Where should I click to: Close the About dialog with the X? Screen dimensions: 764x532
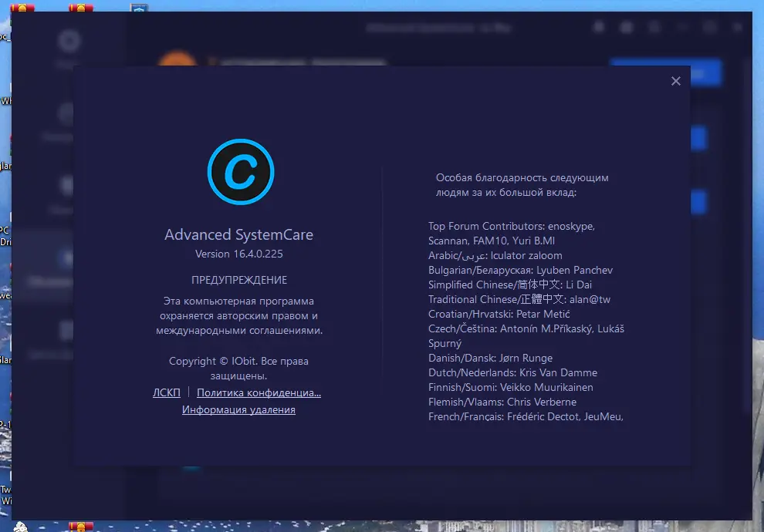coord(676,80)
